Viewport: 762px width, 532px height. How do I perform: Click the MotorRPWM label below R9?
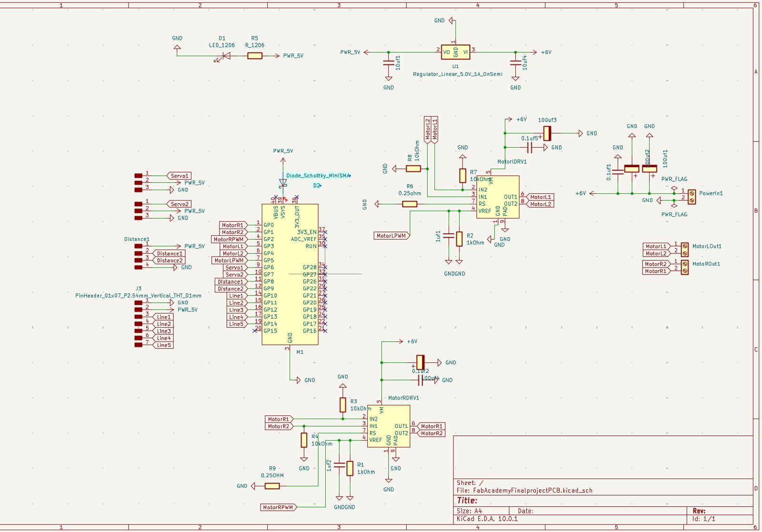tap(279, 507)
